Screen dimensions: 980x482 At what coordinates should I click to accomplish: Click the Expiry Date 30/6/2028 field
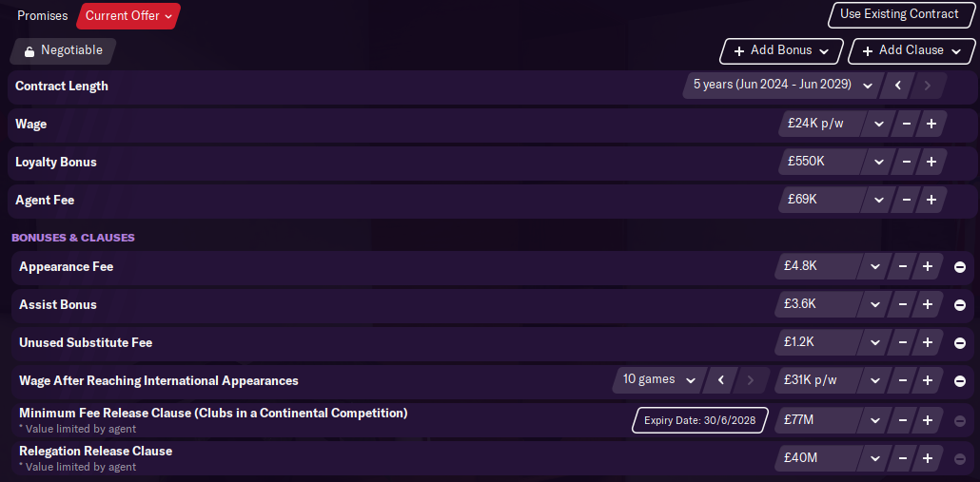click(x=700, y=421)
